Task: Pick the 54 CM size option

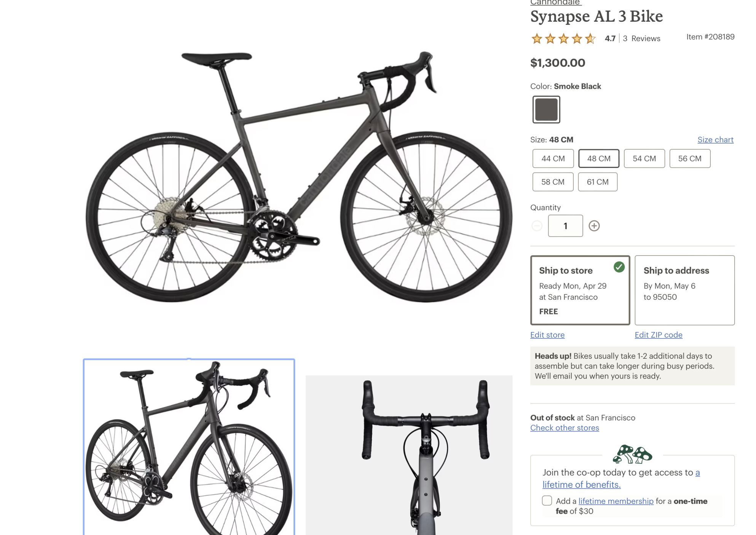Action: click(644, 158)
